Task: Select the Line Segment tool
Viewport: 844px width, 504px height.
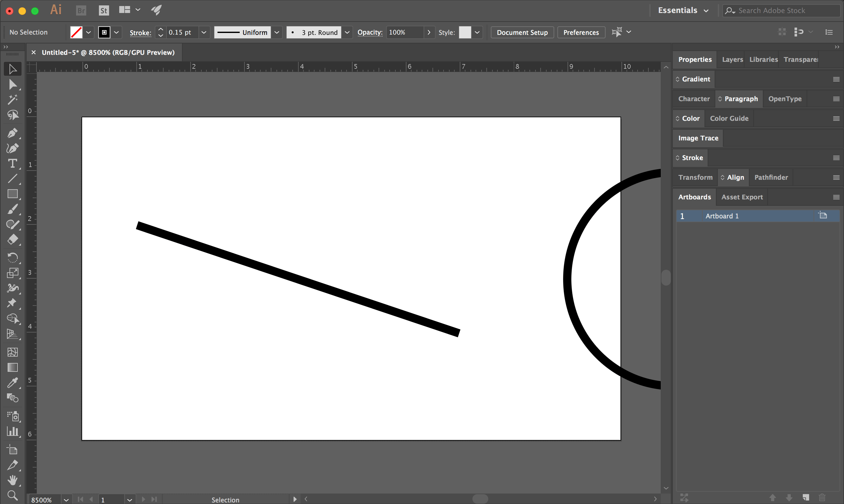Action: point(13,179)
